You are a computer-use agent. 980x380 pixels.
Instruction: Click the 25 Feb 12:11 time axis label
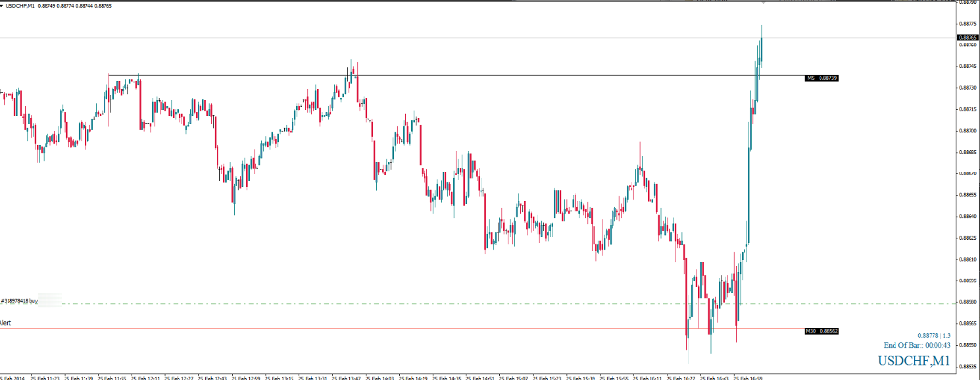click(x=147, y=378)
